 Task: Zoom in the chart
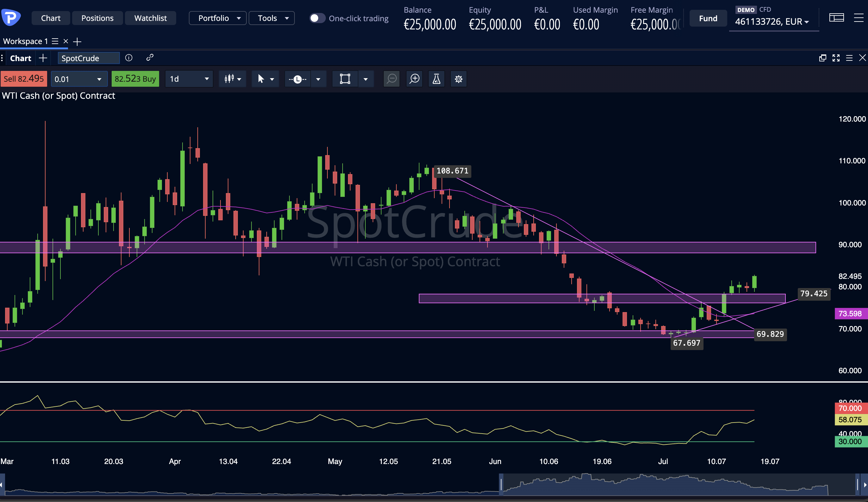tap(414, 79)
